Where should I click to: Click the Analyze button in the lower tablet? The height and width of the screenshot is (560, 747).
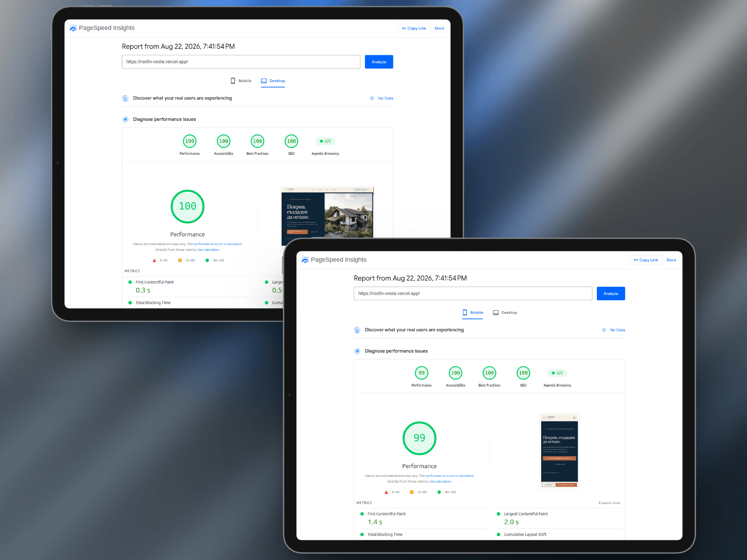click(x=611, y=294)
